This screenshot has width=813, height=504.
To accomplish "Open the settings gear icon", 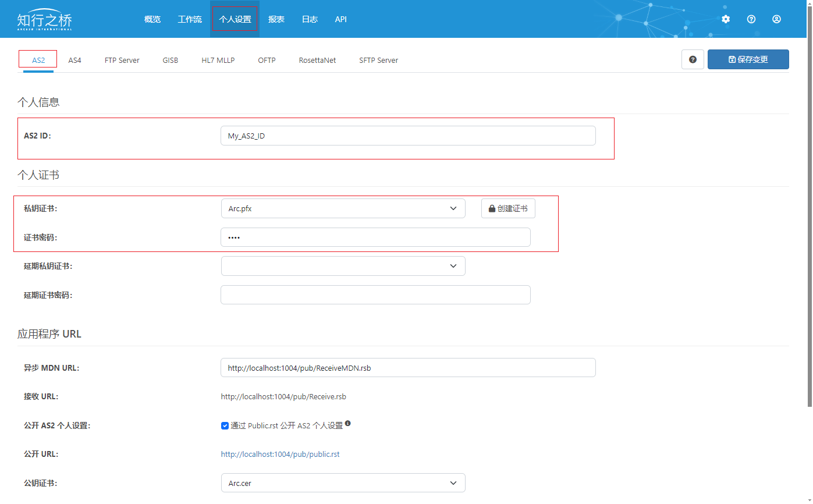I will [x=726, y=19].
